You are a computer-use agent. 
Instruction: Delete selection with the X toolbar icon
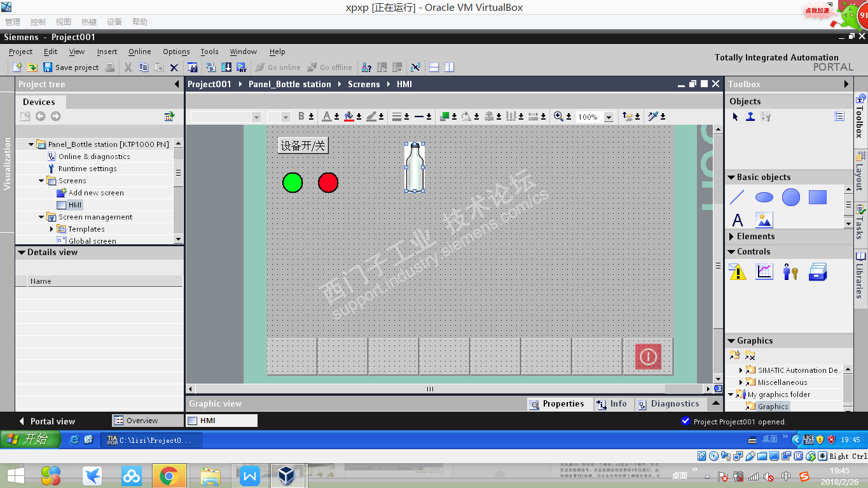pyautogui.click(x=174, y=67)
